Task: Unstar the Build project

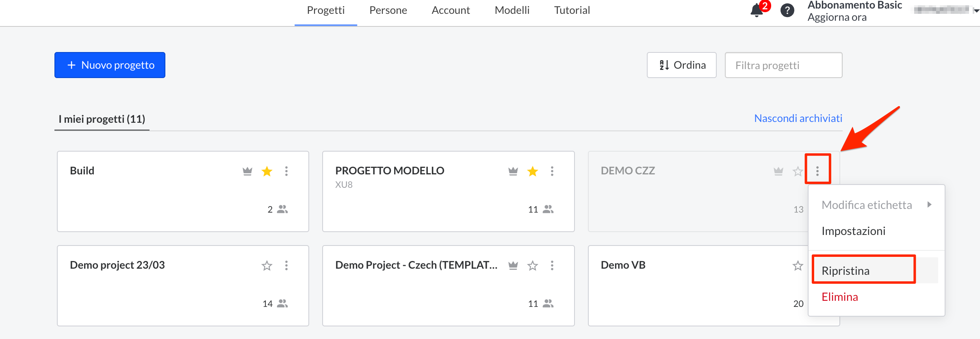Action: point(267,171)
